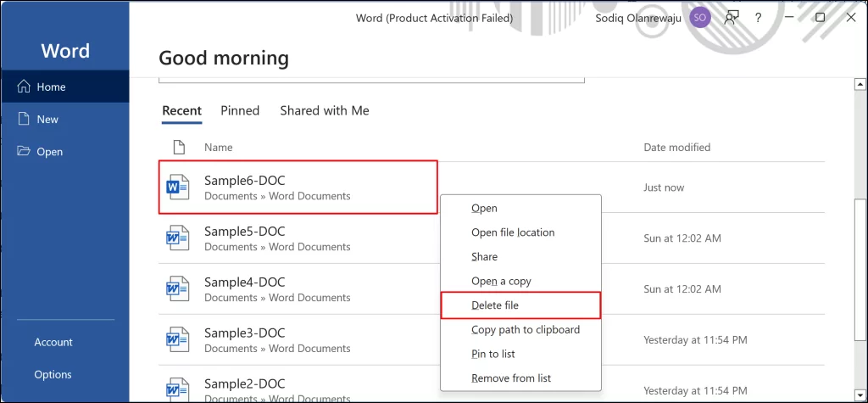Switch to the Shared with Me tab
The width and height of the screenshot is (868, 403).
click(x=325, y=110)
